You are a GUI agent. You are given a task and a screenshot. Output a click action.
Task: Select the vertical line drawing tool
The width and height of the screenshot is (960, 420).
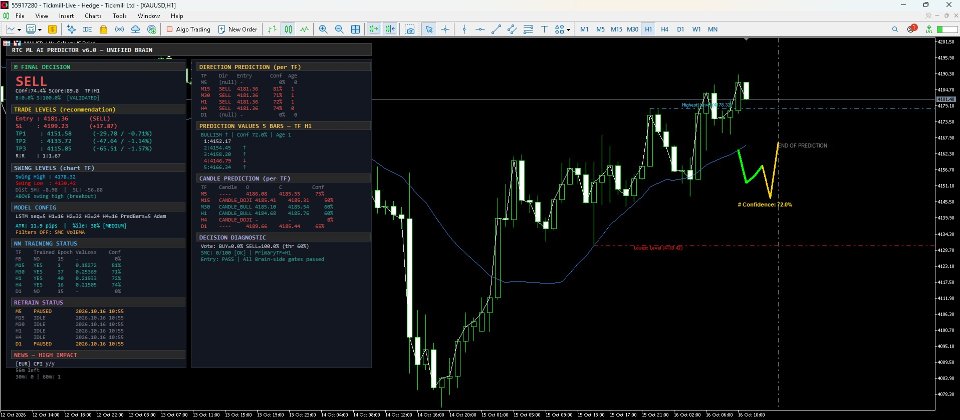click(x=465, y=29)
